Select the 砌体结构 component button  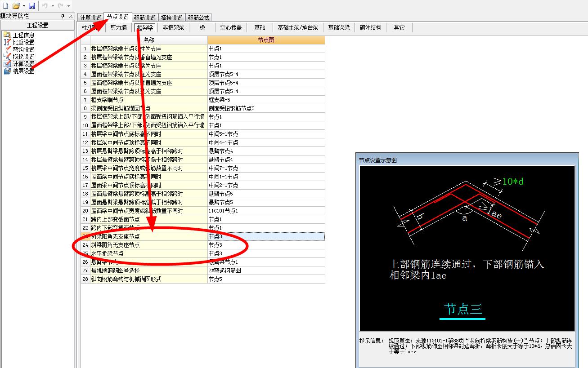370,27
